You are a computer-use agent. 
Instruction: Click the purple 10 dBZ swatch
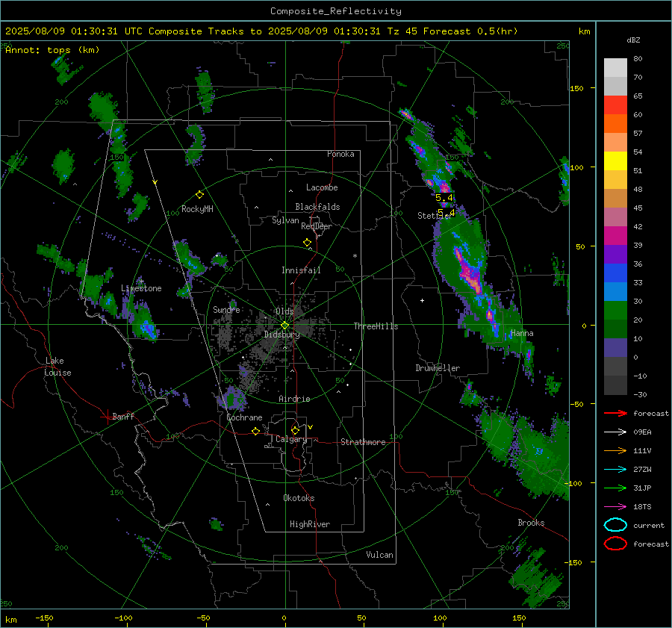(615, 347)
